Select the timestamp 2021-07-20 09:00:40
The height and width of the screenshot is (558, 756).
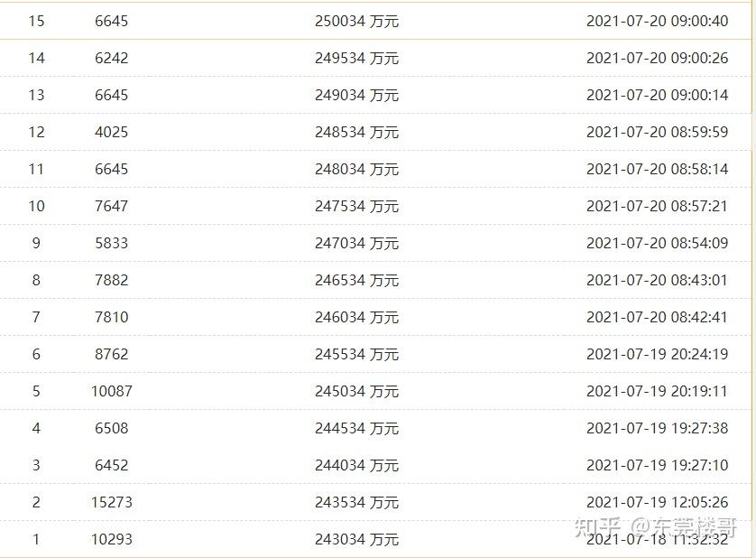(x=657, y=21)
